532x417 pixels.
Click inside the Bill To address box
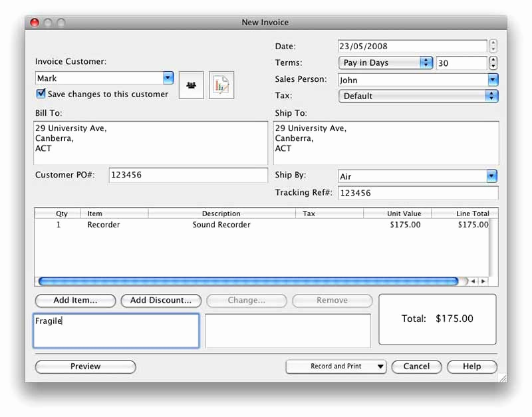[x=151, y=143]
